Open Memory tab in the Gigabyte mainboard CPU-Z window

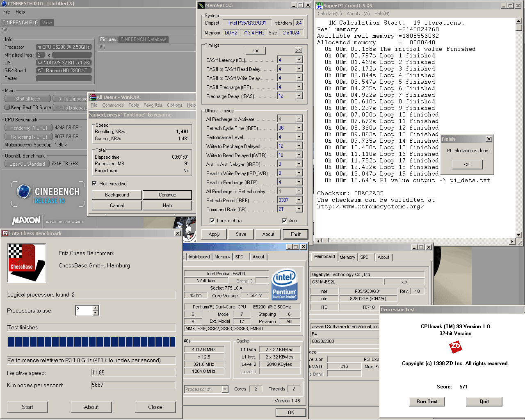(347, 257)
